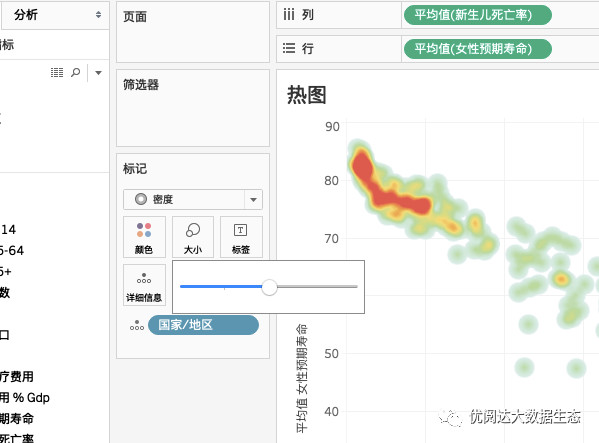The width and height of the screenshot is (599, 443).
Task: Click the 大小 size marks button
Action: (193, 237)
